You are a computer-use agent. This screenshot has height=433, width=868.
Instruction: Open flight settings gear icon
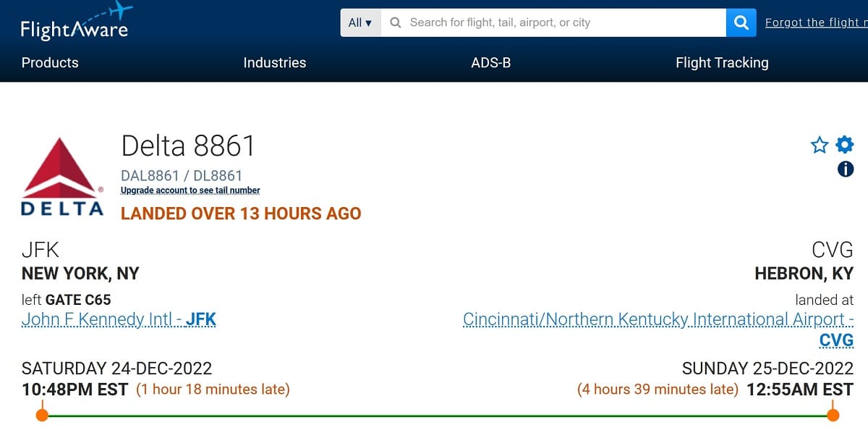click(x=845, y=145)
